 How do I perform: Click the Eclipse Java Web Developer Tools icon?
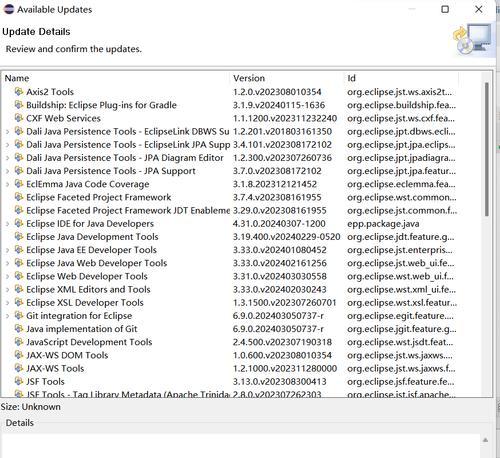[x=19, y=263]
